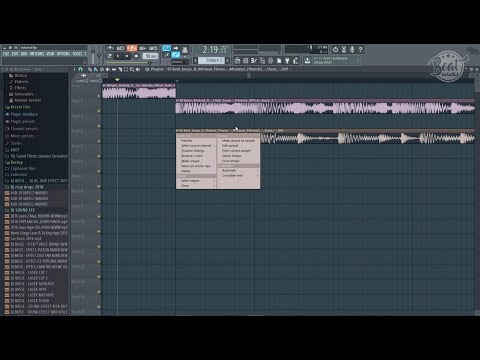Screen dimensions: 480x360
Task: Open the ADD menu
Action: (24, 54)
